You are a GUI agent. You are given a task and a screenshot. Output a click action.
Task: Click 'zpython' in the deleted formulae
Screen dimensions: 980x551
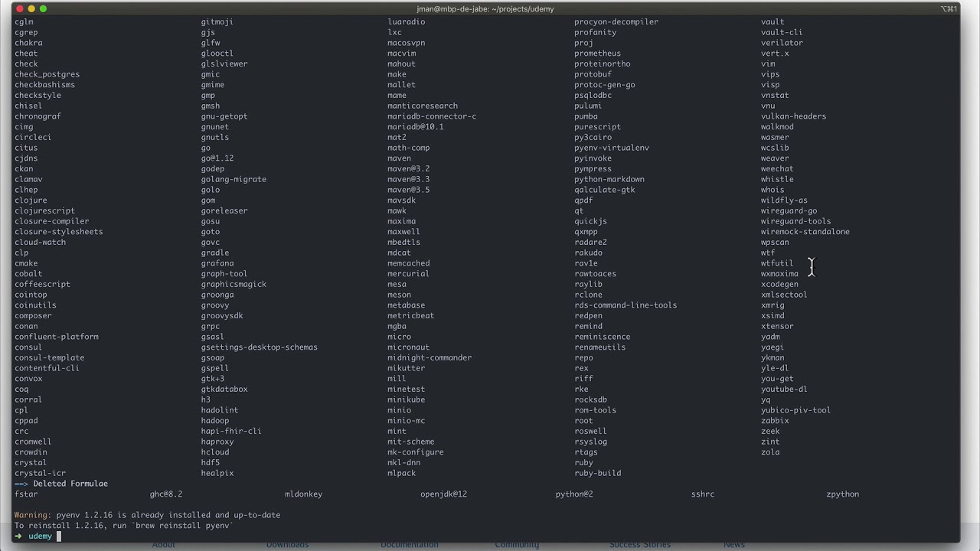coord(843,494)
